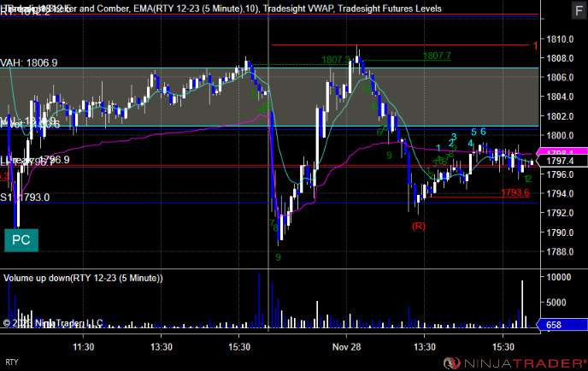Click the red (R) marker below candles
This screenshot has height=371, width=588.
point(419,226)
